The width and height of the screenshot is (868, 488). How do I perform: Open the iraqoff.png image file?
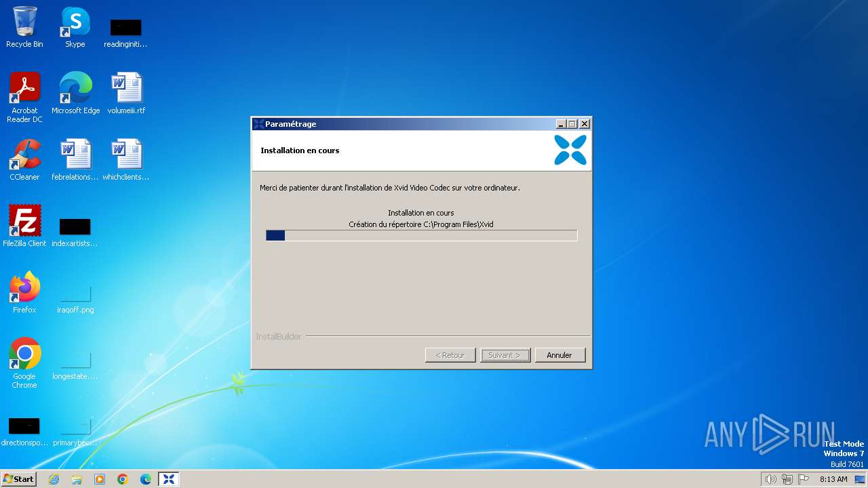click(x=75, y=298)
